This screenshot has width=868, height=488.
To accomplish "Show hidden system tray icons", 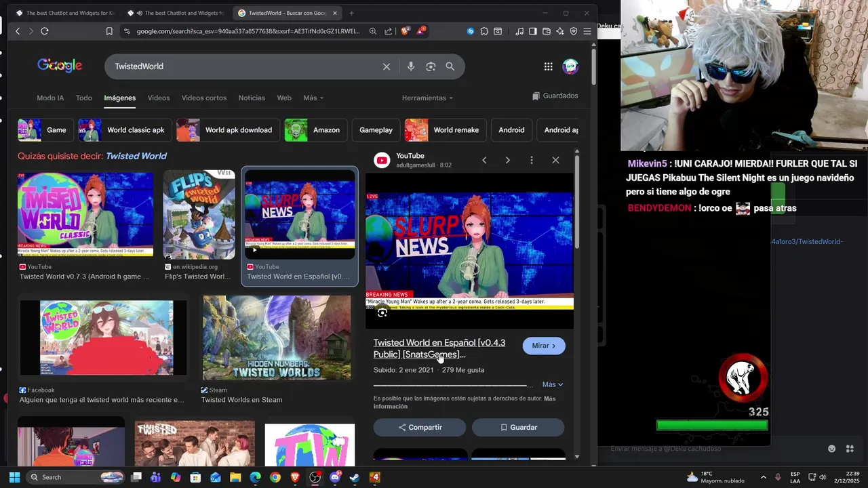I will (x=764, y=477).
